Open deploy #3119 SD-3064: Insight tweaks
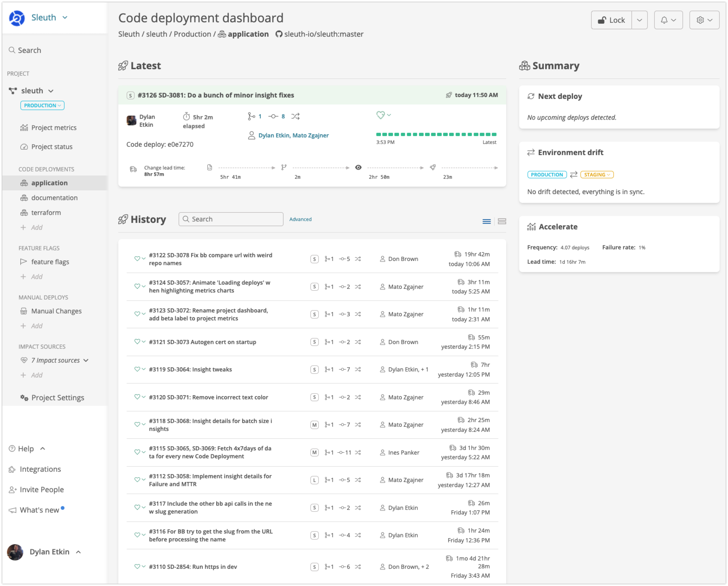The width and height of the screenshot is (728, 586). click(190, 369)
